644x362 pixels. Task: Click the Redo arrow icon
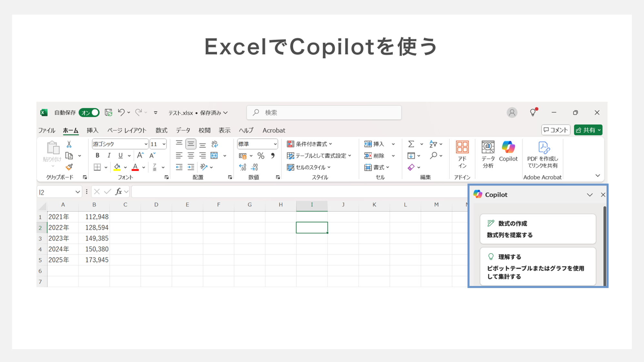tap(138, 112)
